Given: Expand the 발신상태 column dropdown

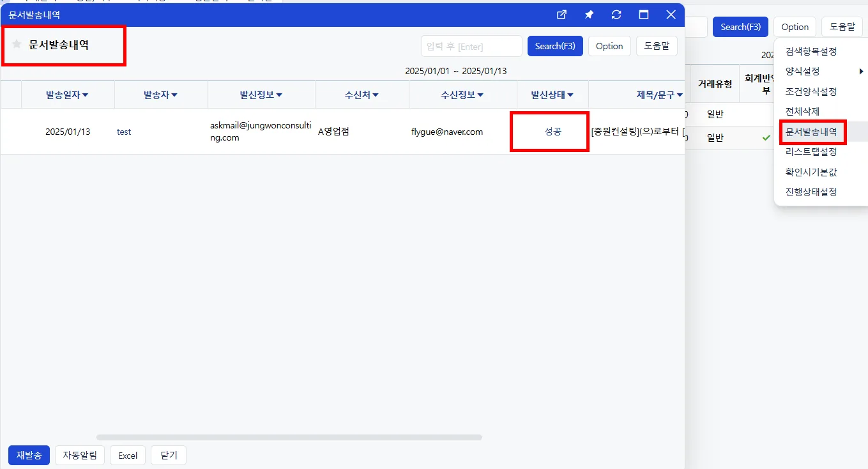Looking at the screenshot, I should pyautogui.click(x=570, y=95).
